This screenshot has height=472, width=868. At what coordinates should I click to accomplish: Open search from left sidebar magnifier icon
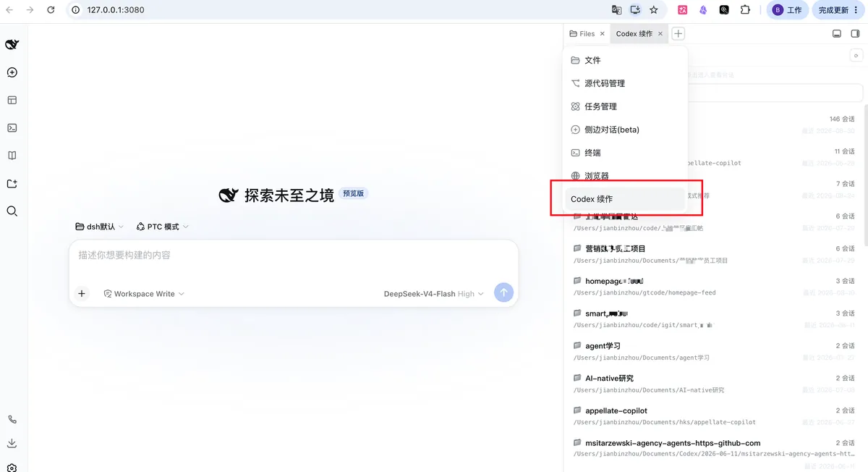point(12,211)
